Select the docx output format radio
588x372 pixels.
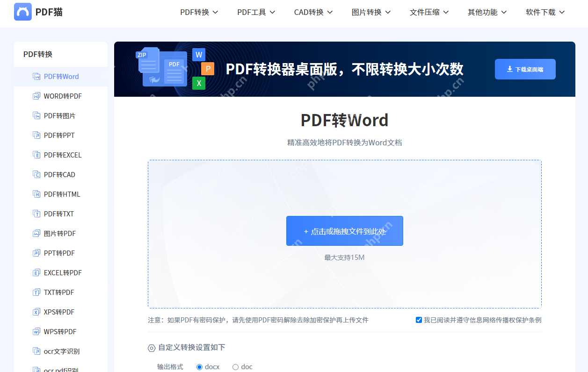click(x=200, y=367)
